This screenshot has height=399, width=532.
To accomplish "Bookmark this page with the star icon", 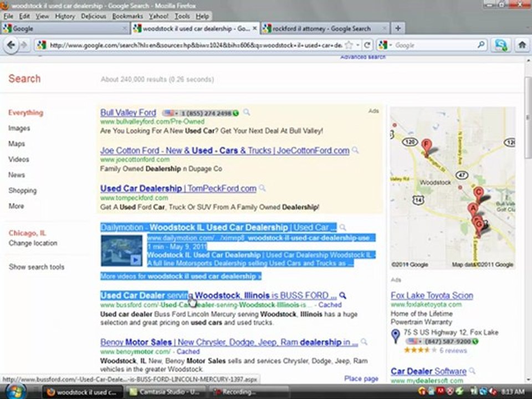I will point(349,45).
